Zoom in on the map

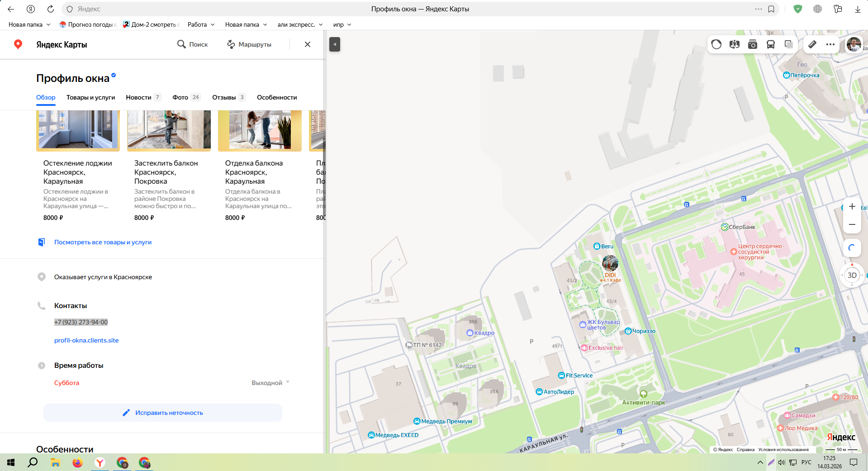[852, 206]
